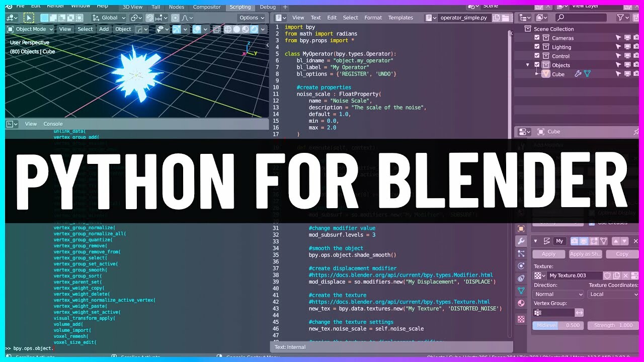
Task: Collapse the Objects collection in the outliner
Action: coord(527,65)
